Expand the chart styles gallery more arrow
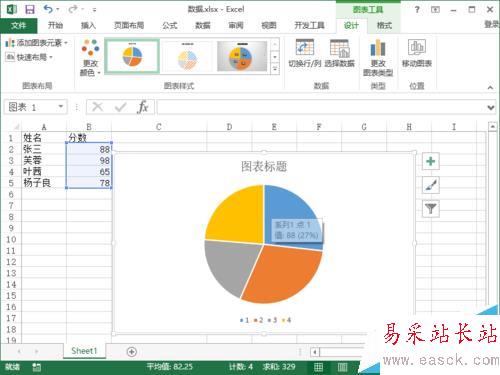500x375 pixels. [x=275, y=69]
